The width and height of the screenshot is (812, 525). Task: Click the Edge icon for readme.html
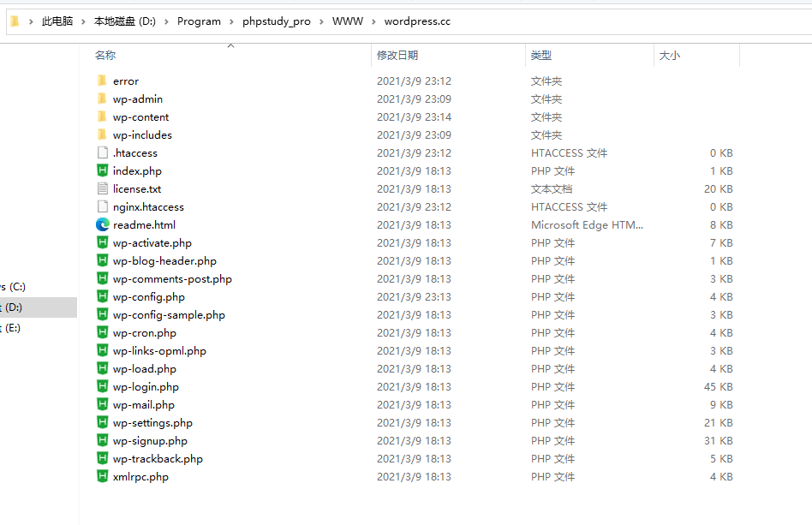[103, 224]
